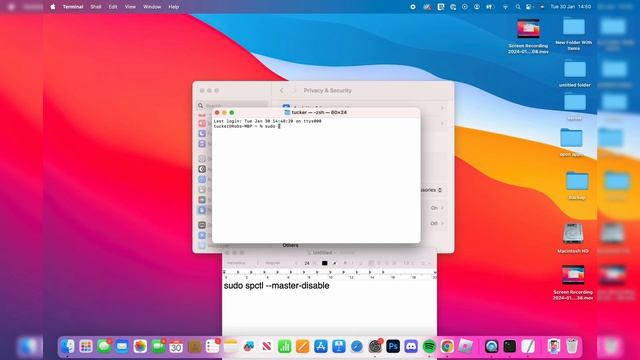Open the Help menu
The image size is (640, 360).
[173, 7]
